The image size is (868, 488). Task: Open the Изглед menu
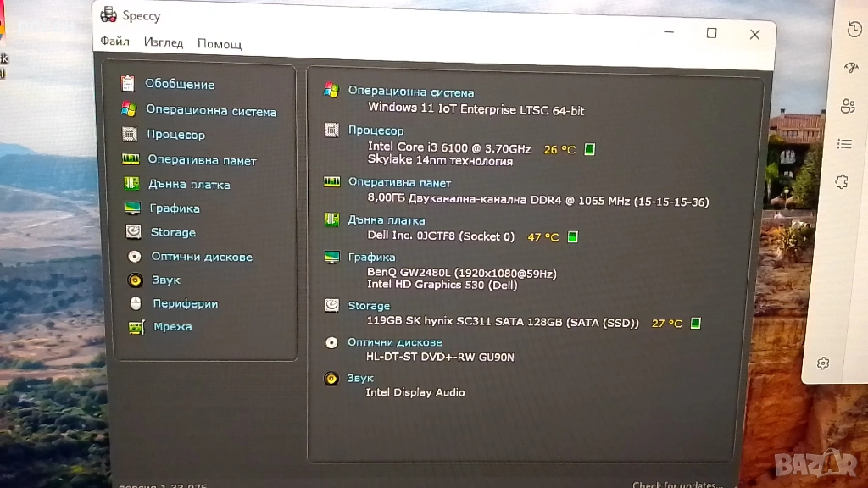pyautogui.click(x=164, y=42)
